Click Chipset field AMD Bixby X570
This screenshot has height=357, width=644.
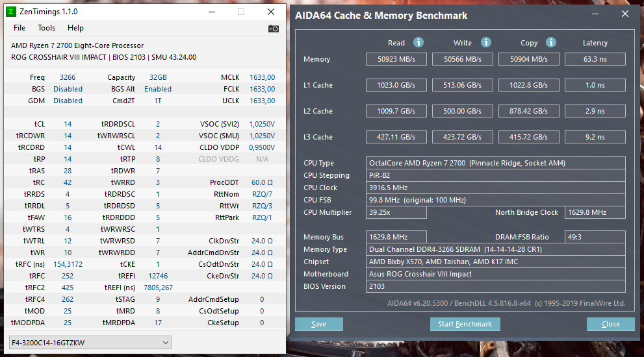pos(496,262)
